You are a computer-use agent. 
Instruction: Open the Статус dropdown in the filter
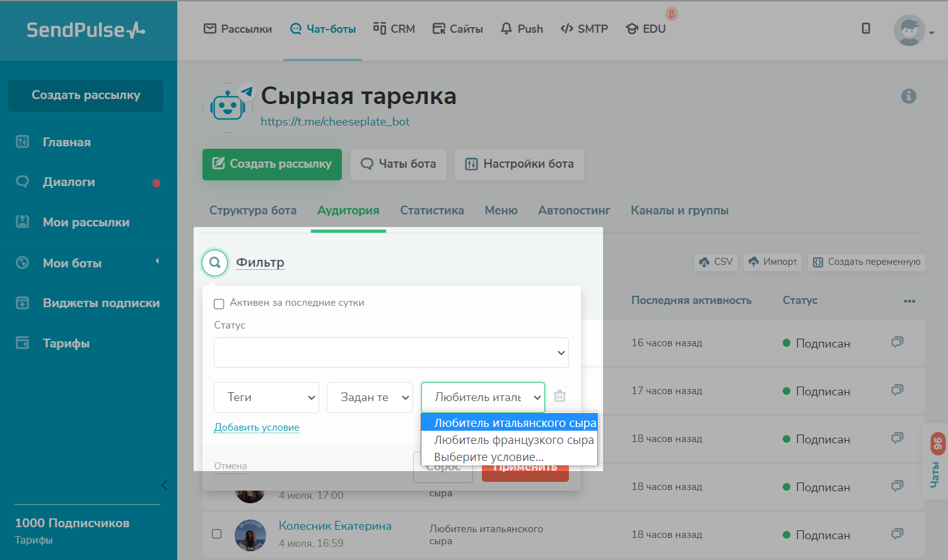pos(391,353)
